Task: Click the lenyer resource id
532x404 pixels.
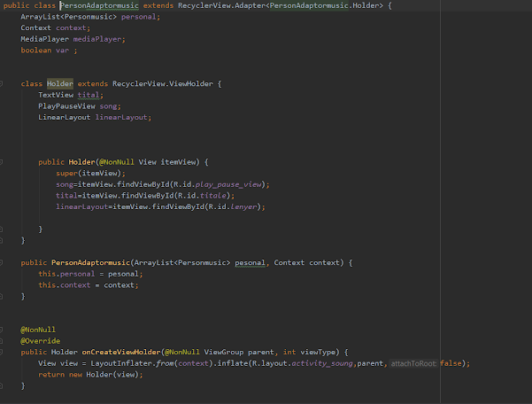Action: tap(247, 206)
